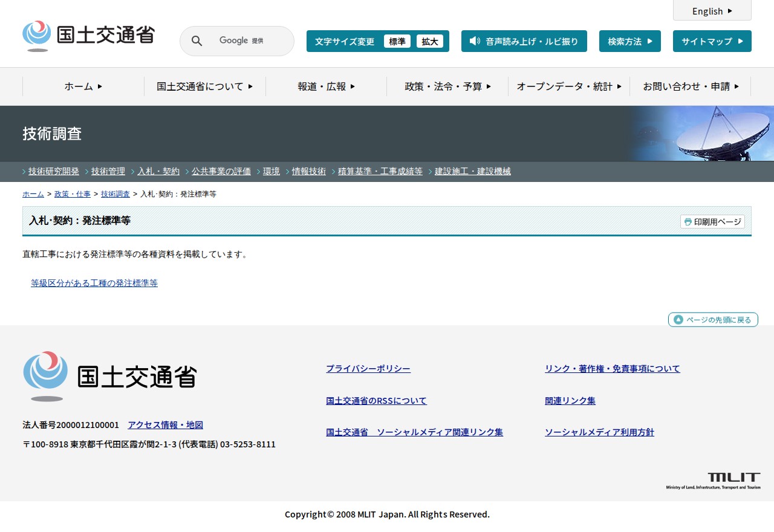Click the up-arrow ページの先頭に戻る icon
This screenshot has height=532, width=774.
click(678, 320)
